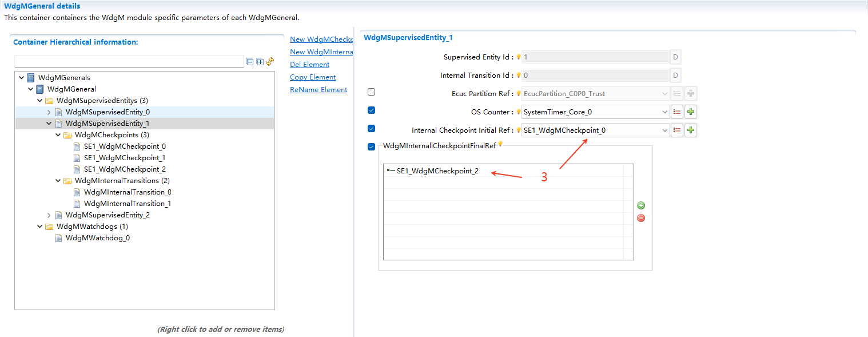Select WdgMWatchdog_0 in the tree
The height and width of the screenshot is (337, 868).
97,238
